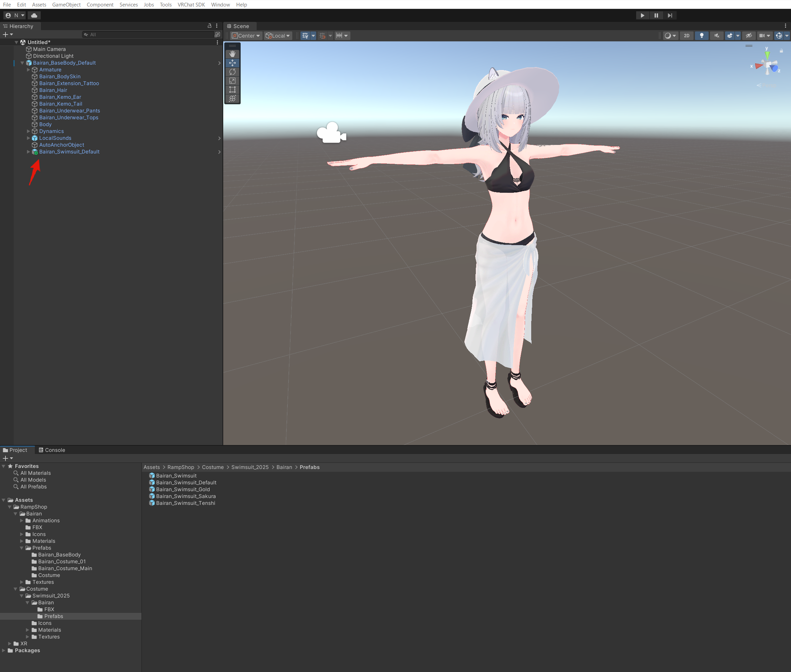Select the Move tool
This screenshot has width=791, height=672.
coord(232,63)
